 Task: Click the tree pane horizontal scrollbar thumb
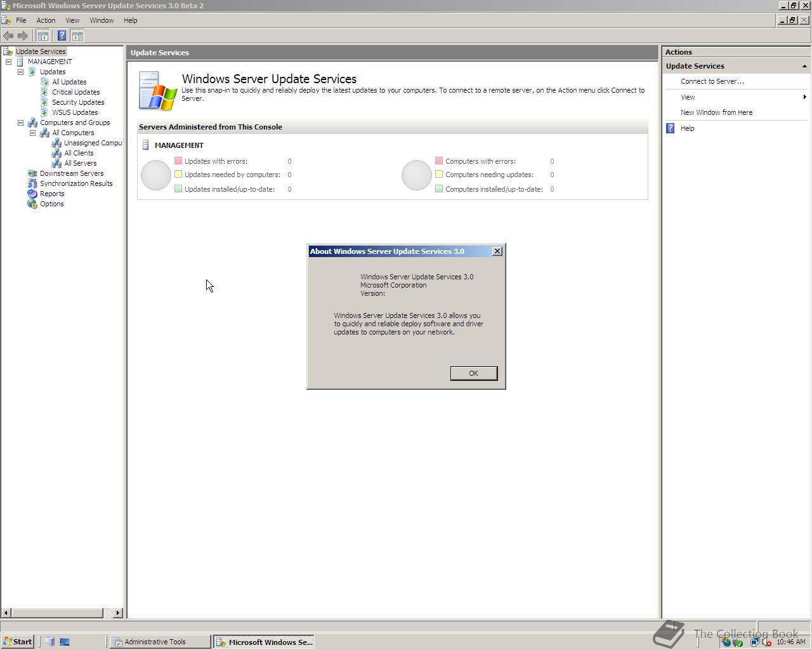pyautogui.click(x=57, y=613)
